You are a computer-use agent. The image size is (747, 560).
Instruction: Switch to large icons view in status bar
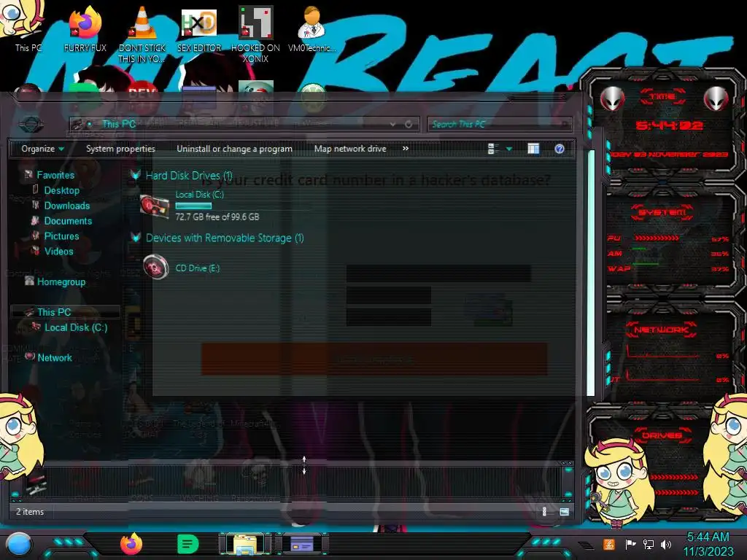(565, 512)
